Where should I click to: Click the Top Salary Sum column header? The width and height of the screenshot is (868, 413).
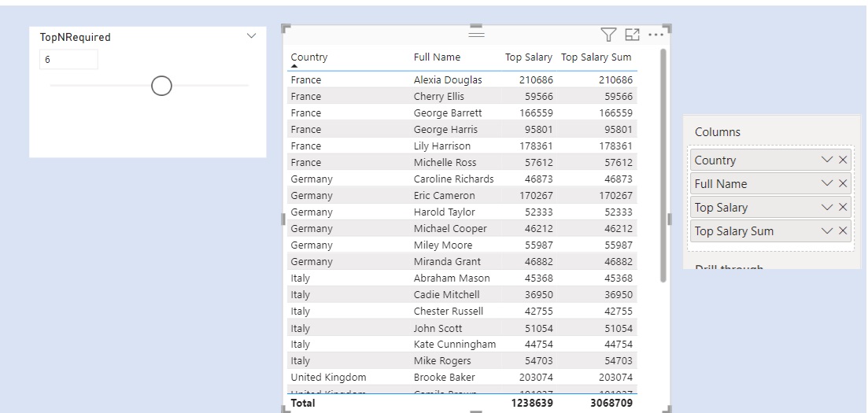tap(596, 57)
